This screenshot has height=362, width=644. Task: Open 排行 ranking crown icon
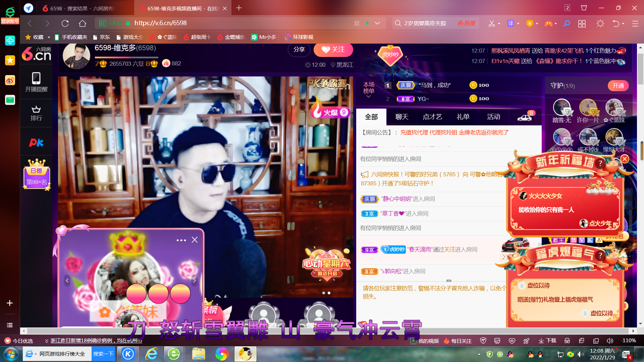(36, 113)
